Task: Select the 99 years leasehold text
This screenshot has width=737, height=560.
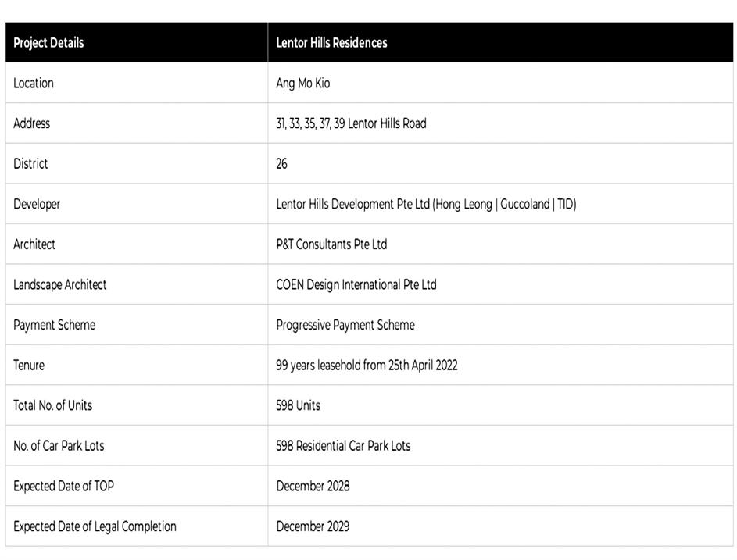Action: 367,366
